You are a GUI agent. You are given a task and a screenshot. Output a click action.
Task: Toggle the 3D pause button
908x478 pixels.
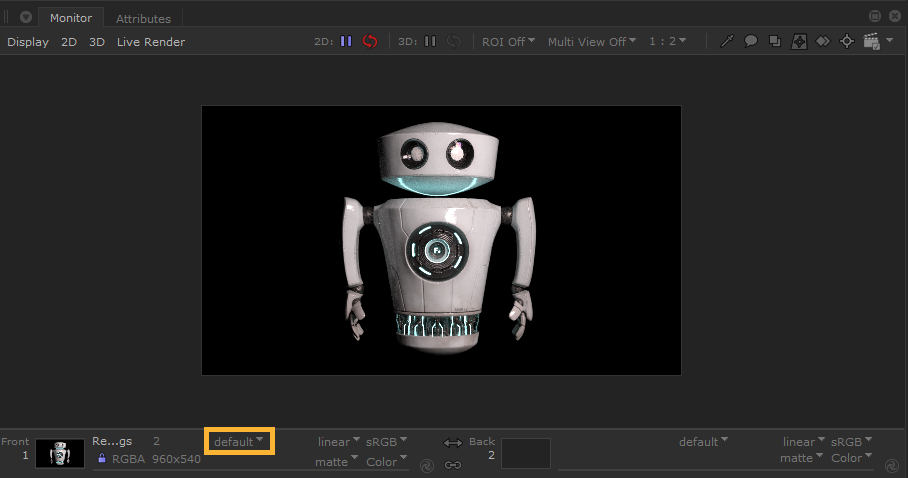(430, 41)
